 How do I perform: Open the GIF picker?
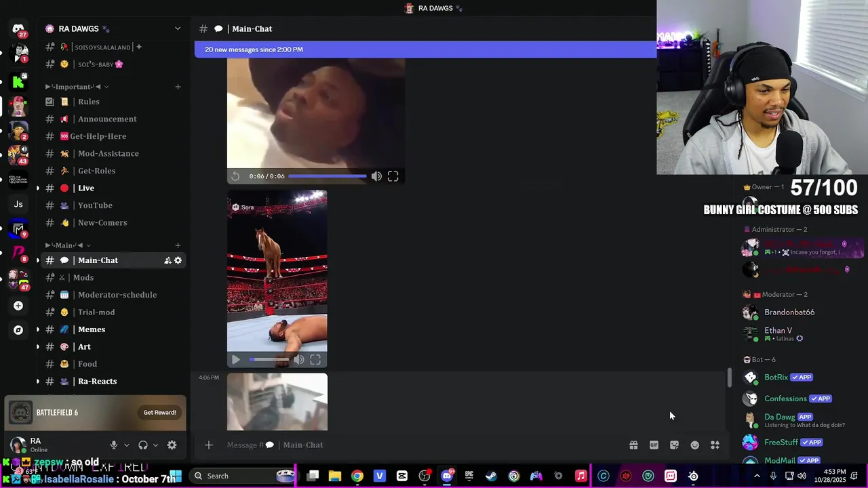(654, 445)
